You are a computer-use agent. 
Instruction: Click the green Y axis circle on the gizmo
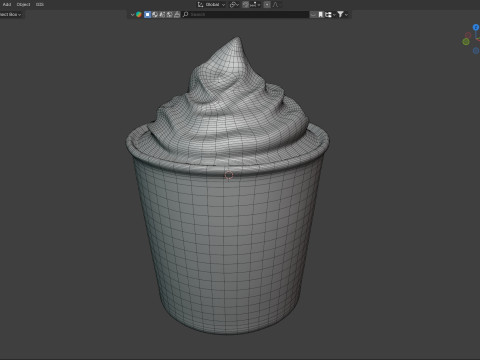pyautogui.click(x=466, y=42)
